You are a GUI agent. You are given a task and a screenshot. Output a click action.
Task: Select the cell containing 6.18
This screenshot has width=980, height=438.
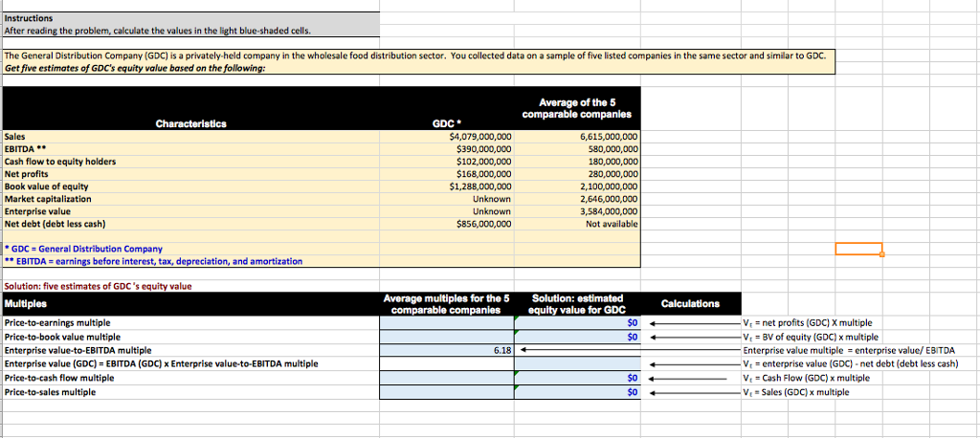(x=447, y=351)
